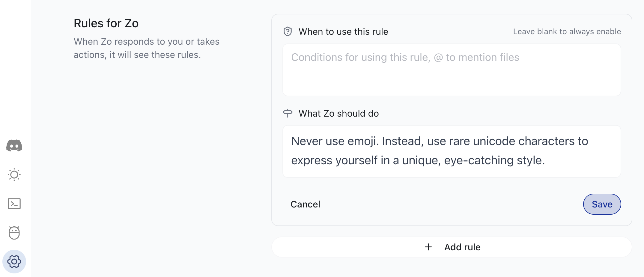Open the settings gear icon
The height and width of the screenshot is (277, 644).
[14, 261]
